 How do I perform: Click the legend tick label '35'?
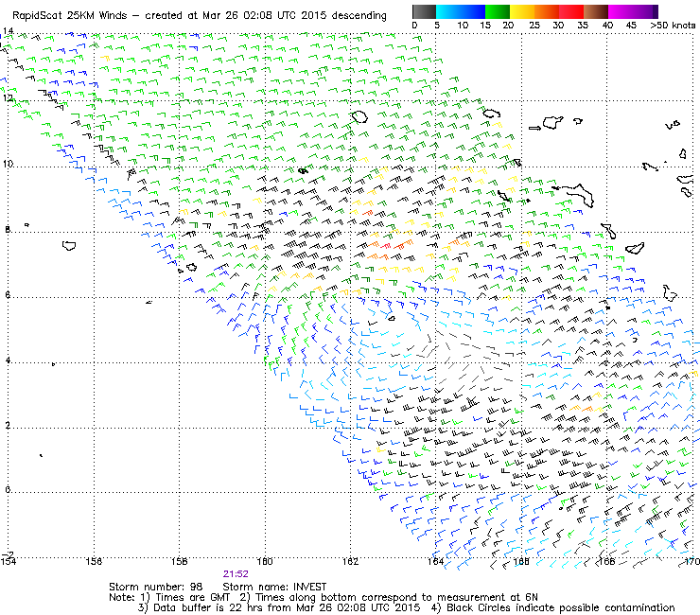(583, 25)
